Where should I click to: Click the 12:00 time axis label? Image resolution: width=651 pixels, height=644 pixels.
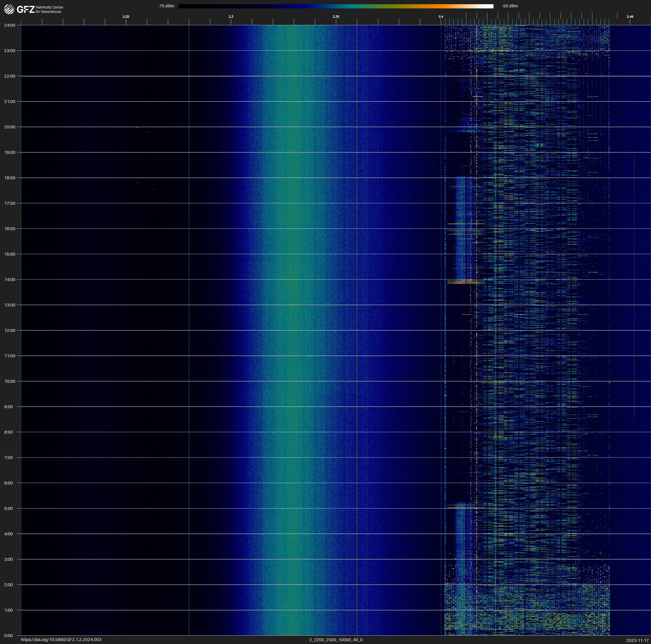(x=10, y=330)
